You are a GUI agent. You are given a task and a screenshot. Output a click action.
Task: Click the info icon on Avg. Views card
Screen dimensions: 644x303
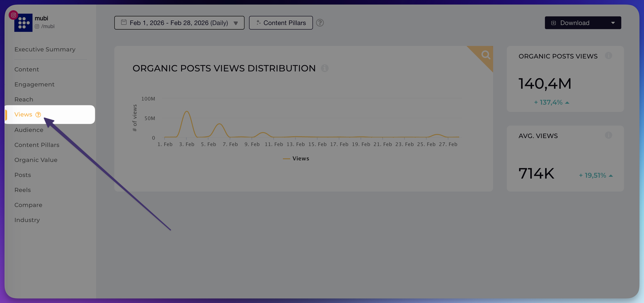pos(609,135)
